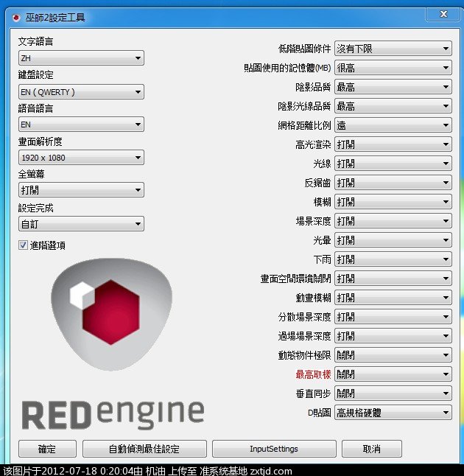Open the red 最高取樣 dropdown
Screen dimensions: 464x476
point(393,374)
